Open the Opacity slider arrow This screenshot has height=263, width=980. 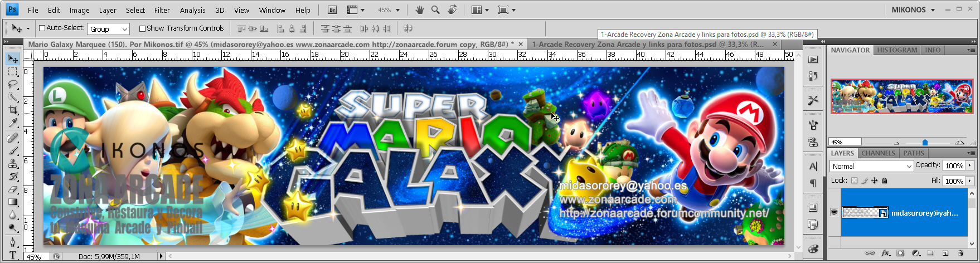pos(970,165)
